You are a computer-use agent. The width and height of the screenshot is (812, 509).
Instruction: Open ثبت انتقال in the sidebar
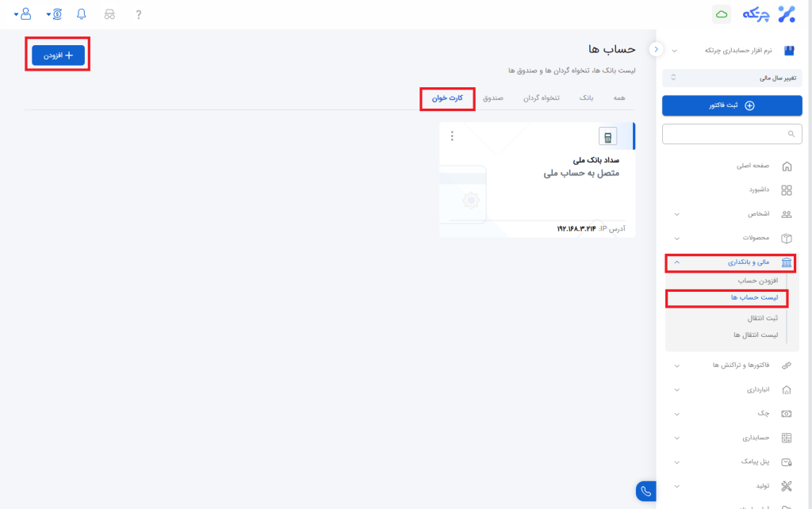762,318
